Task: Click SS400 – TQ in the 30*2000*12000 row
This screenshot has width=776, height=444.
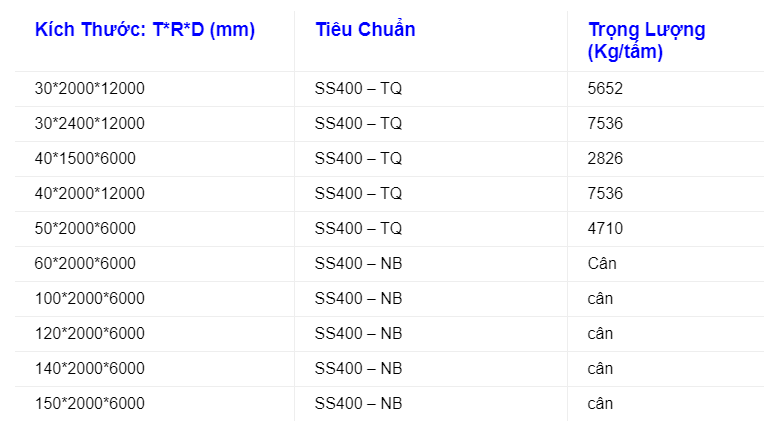Action: pyautogui.click(x=358, y=89)
